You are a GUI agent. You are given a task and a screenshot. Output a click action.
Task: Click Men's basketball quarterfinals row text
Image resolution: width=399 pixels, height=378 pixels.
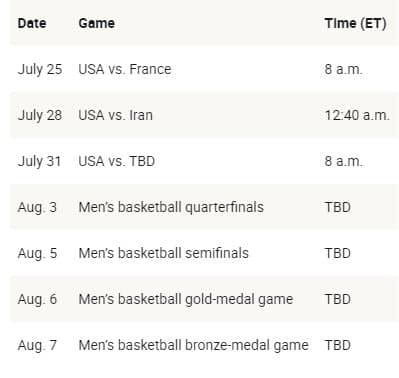click(x=171, y=207)
